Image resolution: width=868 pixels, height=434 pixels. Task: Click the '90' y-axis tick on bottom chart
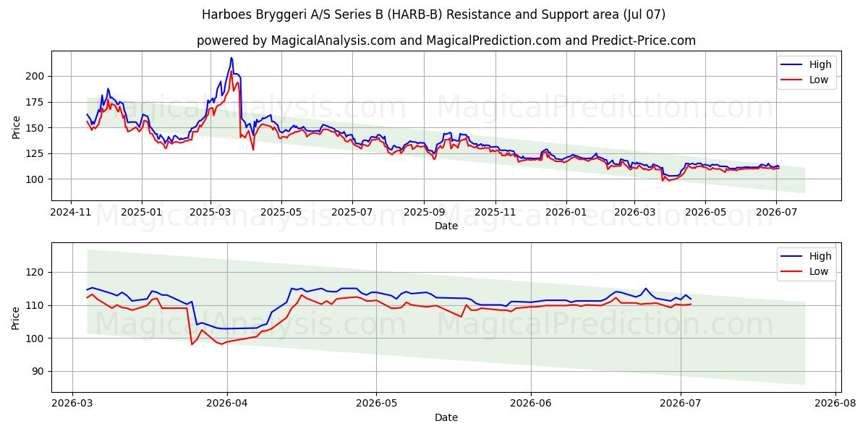click(39, 372)
